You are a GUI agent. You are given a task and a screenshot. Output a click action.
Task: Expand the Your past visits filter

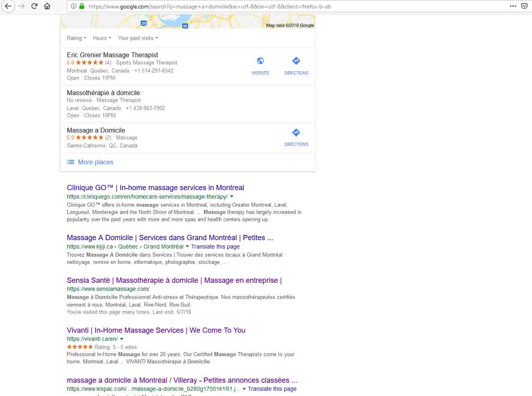[x=138, y=38]
